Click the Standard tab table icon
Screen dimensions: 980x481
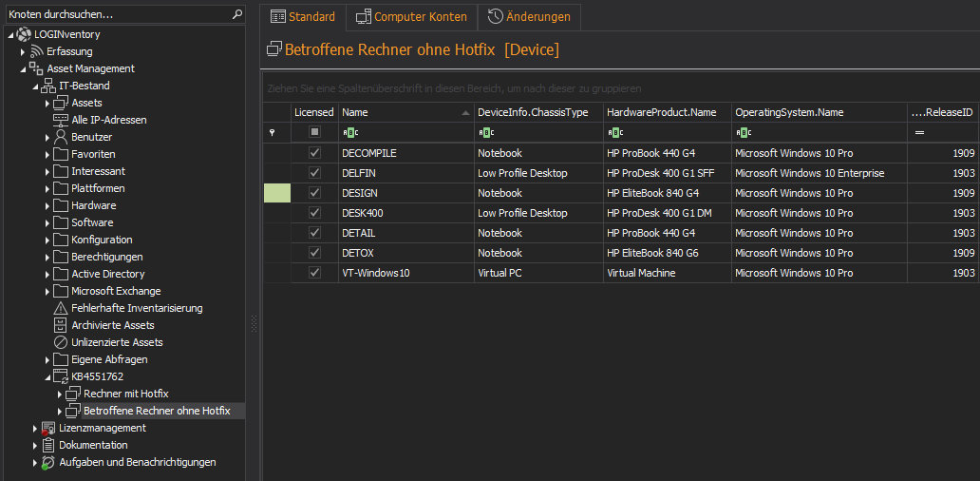tap(278, 17)
